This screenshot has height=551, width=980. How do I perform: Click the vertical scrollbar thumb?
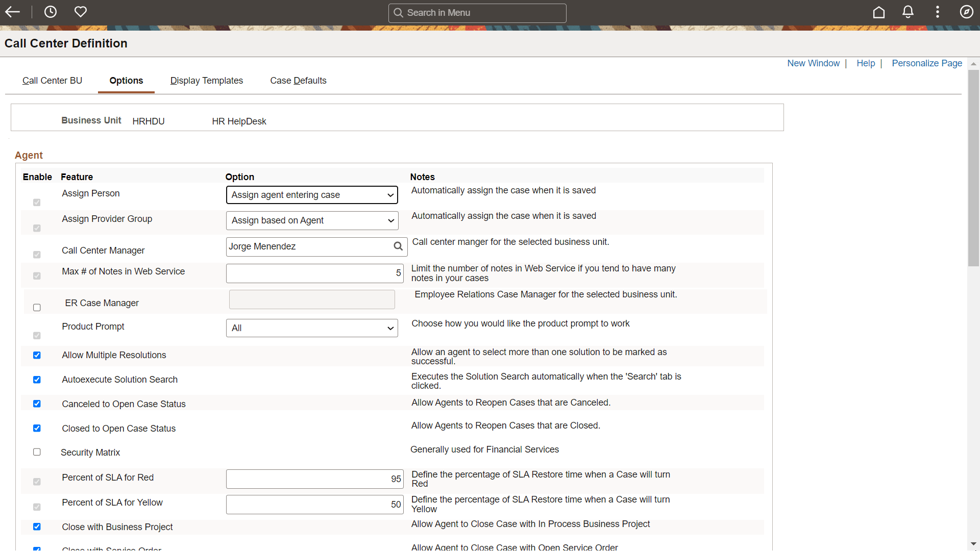pyautogui.click(x=973, y=168)
